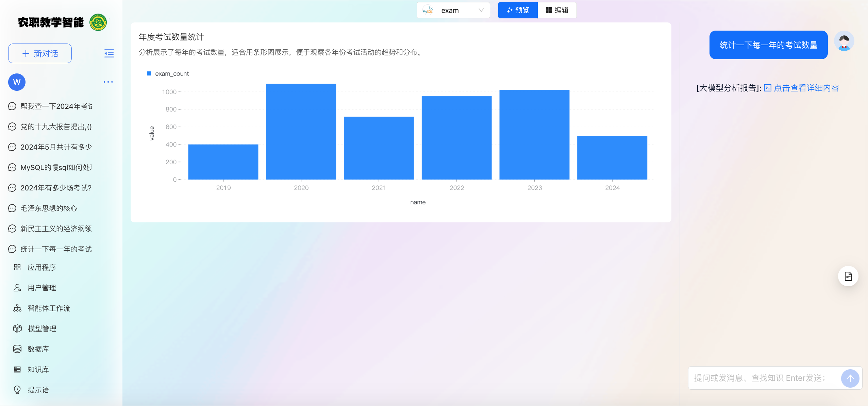Open 模型管理 model management
Viewport: 868px width, 406px height.
click(42, 328)
